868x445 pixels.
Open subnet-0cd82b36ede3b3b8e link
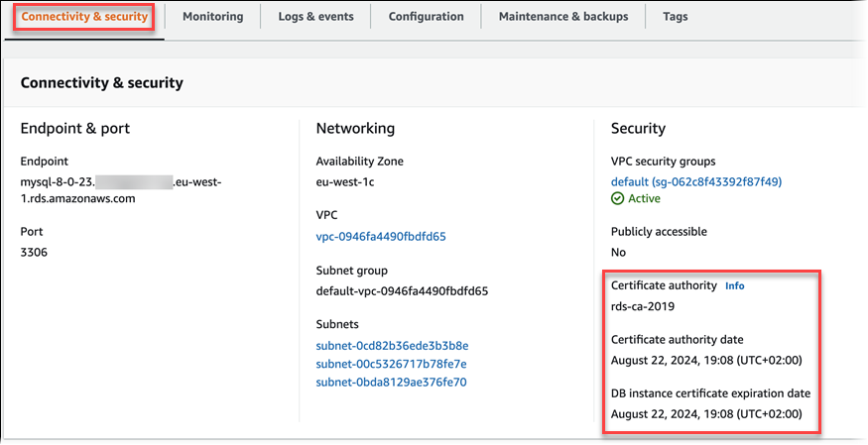click(x=392, y=346)
